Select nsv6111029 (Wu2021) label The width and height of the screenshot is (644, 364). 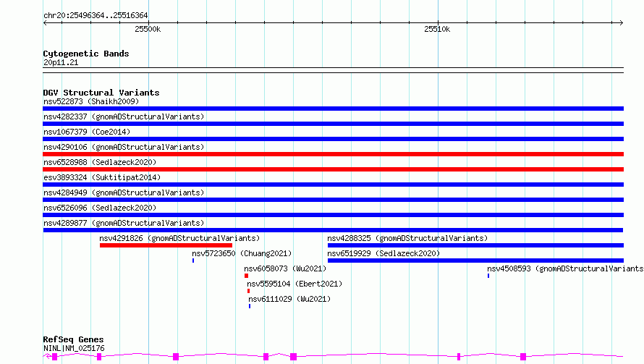(x=289, y=299)
